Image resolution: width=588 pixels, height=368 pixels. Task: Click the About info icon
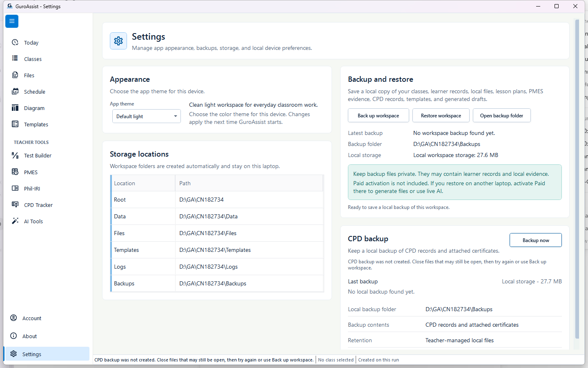13,336
